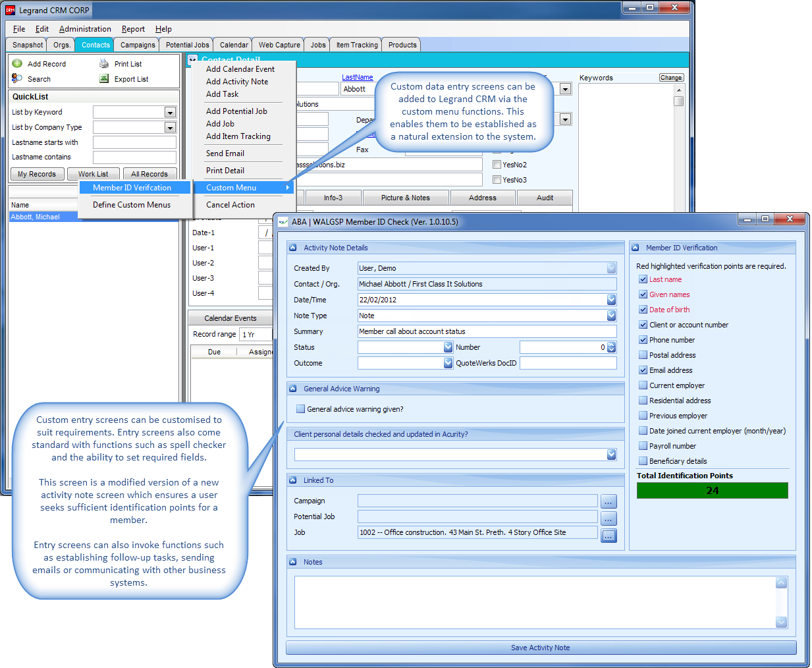Viewport: 812px width, 668px height.
Task: Click the ABA Member ID Check window icon
Action: [x=284, y=222]
